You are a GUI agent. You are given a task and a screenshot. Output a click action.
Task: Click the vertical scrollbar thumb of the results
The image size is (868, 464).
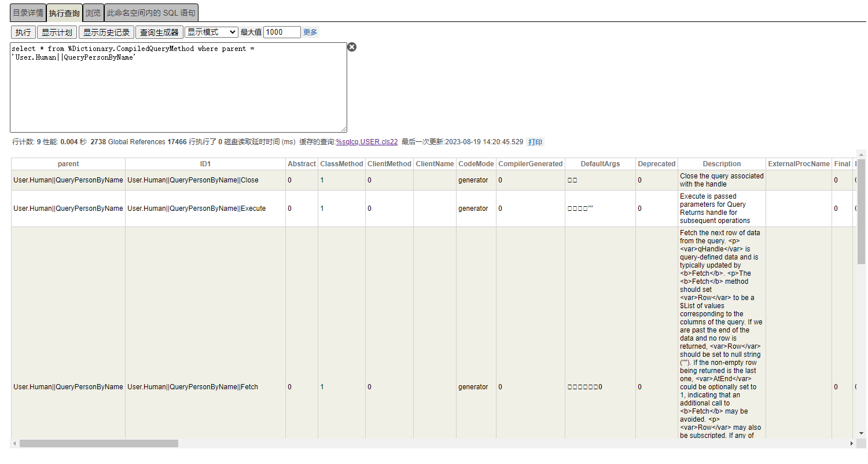click(862, 211)
